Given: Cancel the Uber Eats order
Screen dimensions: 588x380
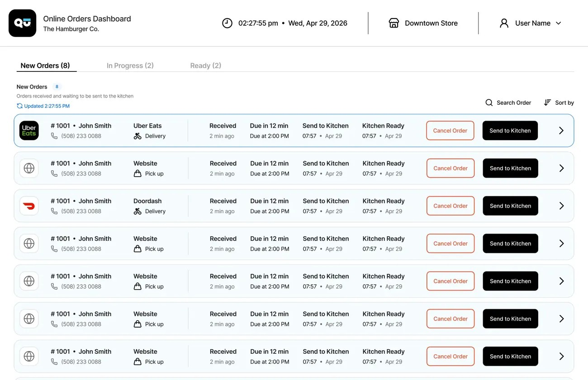Looking at the screenshot, I should coord(450,131).
